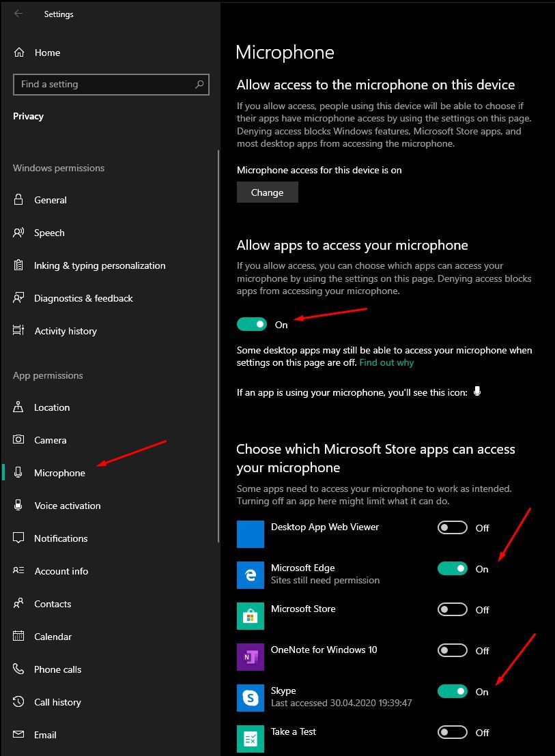
Task: Click the Diagnostics & feedback icon
Action: [x=18, y=297]
